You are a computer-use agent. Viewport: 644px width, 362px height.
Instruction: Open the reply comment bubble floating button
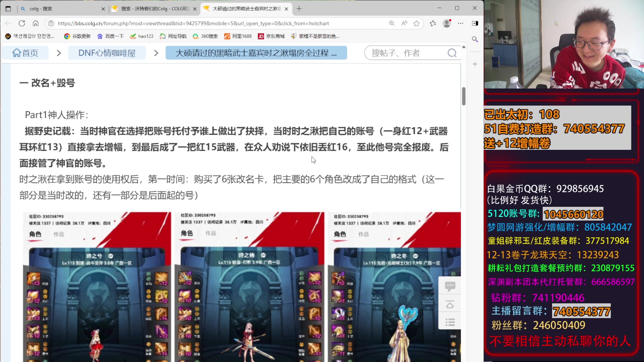coord(450,286)
